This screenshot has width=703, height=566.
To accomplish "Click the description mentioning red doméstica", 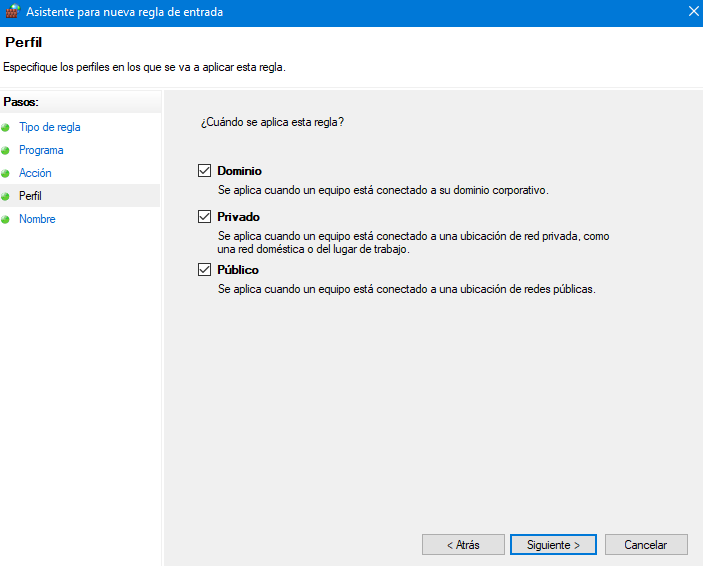I will 413,242.
